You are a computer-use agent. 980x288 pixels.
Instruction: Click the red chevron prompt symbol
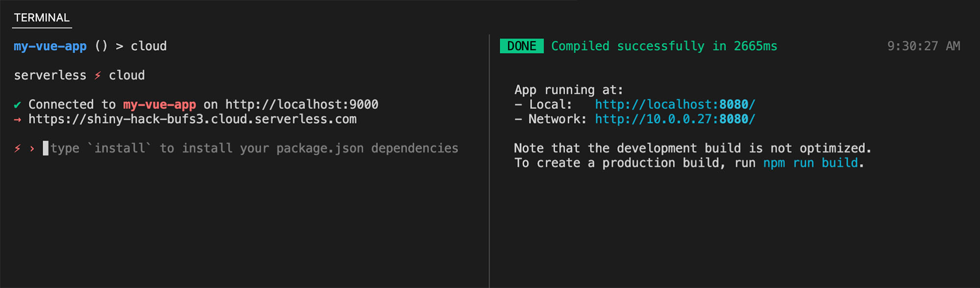32,149
